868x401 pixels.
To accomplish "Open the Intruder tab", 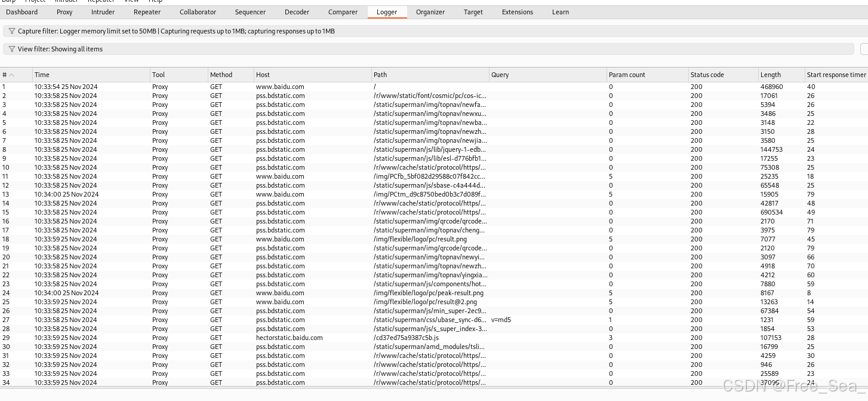I will click(x=103, y=12).
